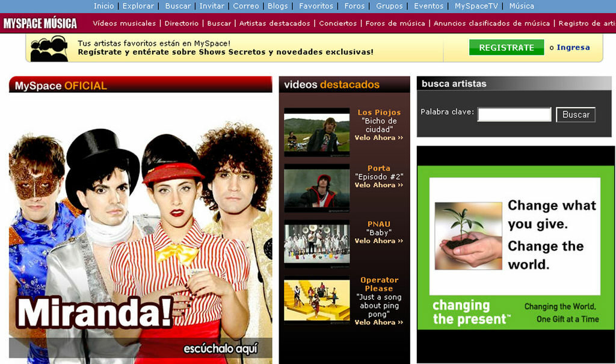Open Foros de música link
616x364 pixels.
395,23
